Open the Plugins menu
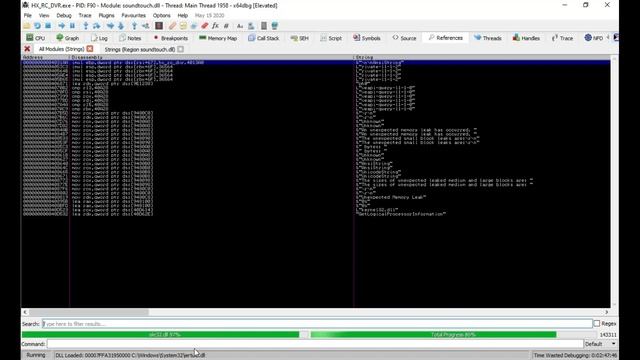 pyautogui.click(x=107, y=16)
